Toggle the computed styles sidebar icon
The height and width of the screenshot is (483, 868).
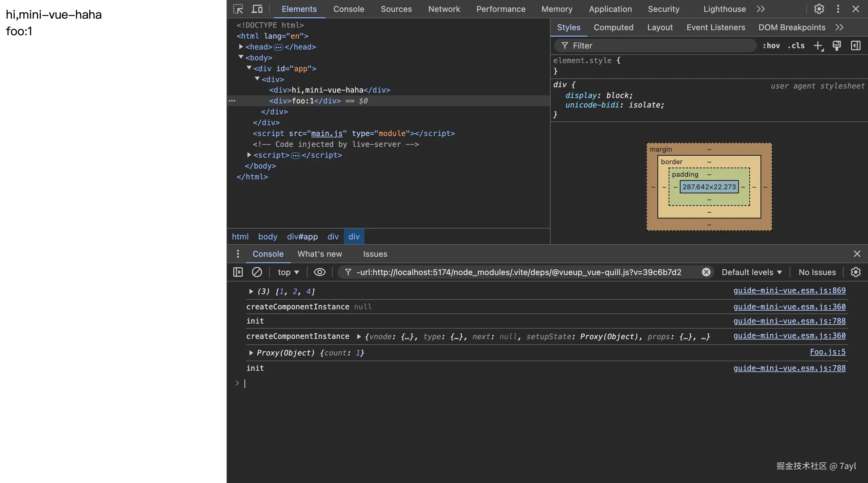click(855, 46)
